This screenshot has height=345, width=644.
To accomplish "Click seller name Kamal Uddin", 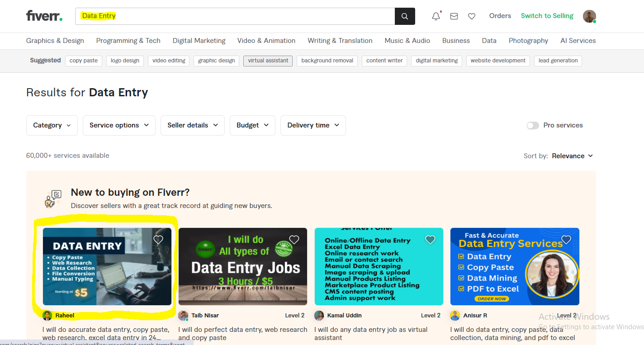I will 344,316.
